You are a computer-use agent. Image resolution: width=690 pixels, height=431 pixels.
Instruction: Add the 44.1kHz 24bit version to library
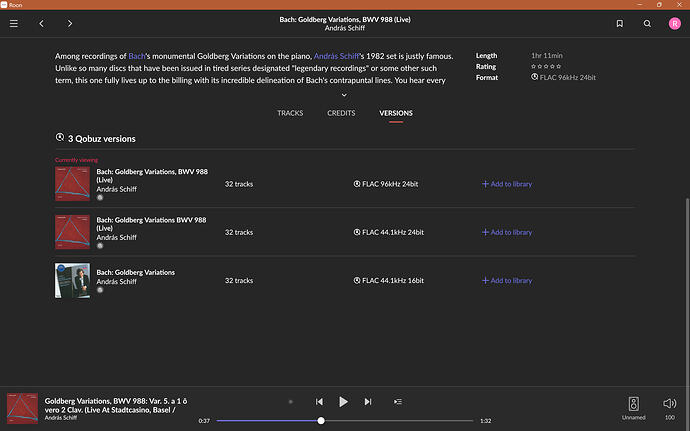pyautogui.click(x=507, y=232)
